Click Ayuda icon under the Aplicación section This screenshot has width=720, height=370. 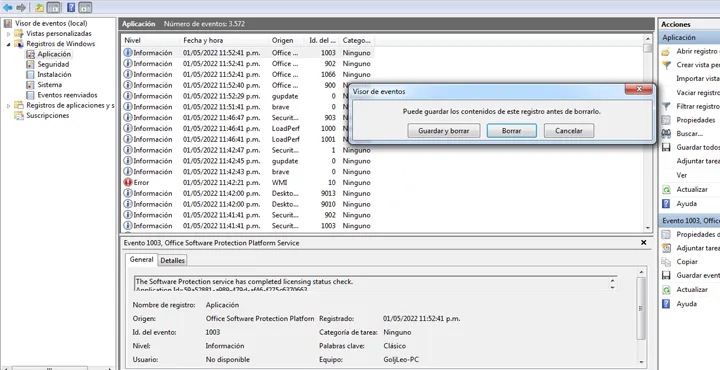pyautogui.click(x=666, y=204)
